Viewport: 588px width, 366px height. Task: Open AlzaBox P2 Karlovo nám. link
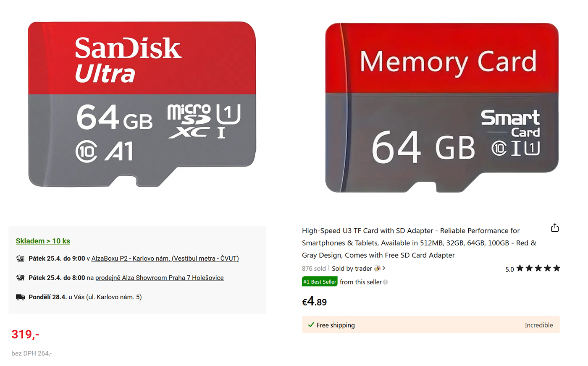[x=165, y=259]
